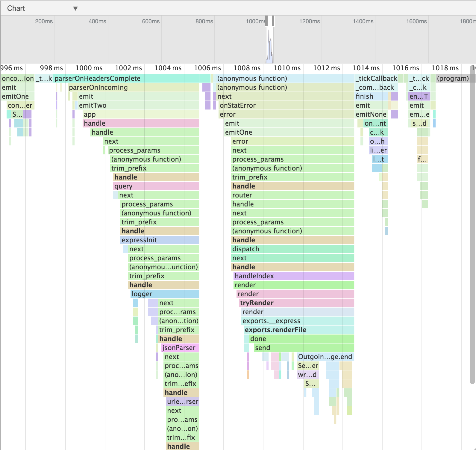Select the onStatError flame bar
The height and width of the screenshot is (450, 476).
point(286,105)
